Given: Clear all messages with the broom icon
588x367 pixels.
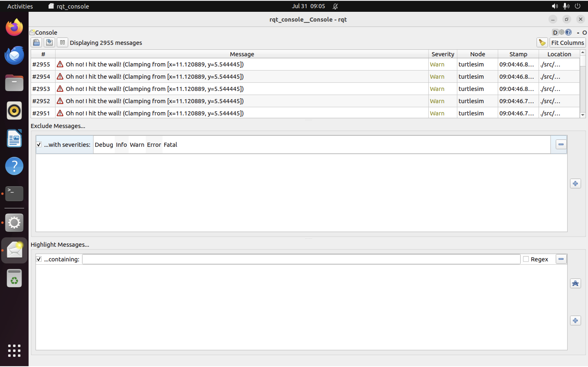Looking at the screenshot, I should [542, 42].
